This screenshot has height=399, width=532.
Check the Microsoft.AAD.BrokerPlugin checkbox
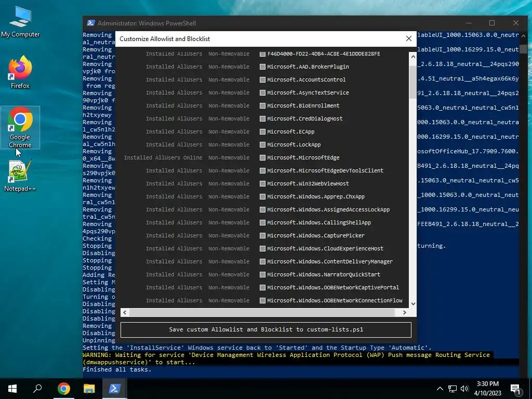coord(262,67)
